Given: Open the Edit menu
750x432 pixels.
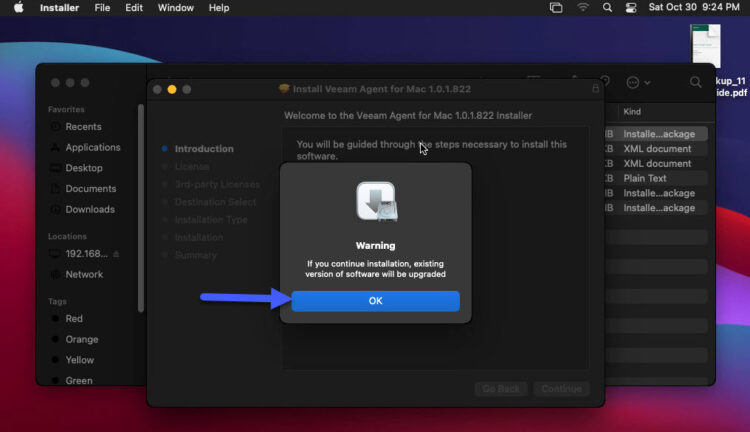Looking at the screenshot, I should click(134, 8).
